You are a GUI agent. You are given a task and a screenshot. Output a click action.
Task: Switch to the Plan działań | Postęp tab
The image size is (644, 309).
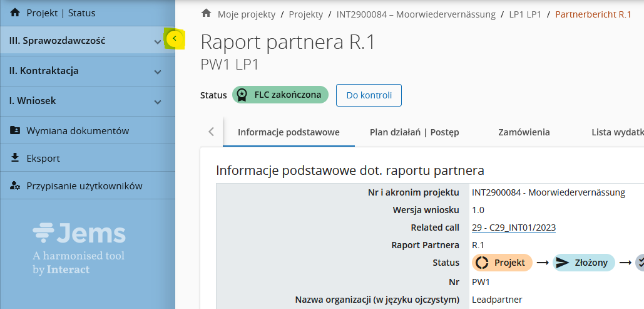click(x=414, y=132)
